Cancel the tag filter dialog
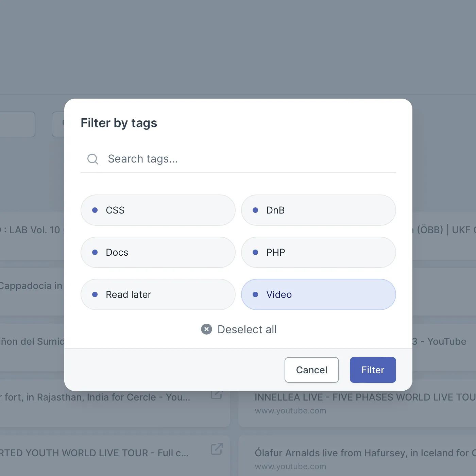The width and height of the screenshot is (476, 476). click(x=311, y=370)
